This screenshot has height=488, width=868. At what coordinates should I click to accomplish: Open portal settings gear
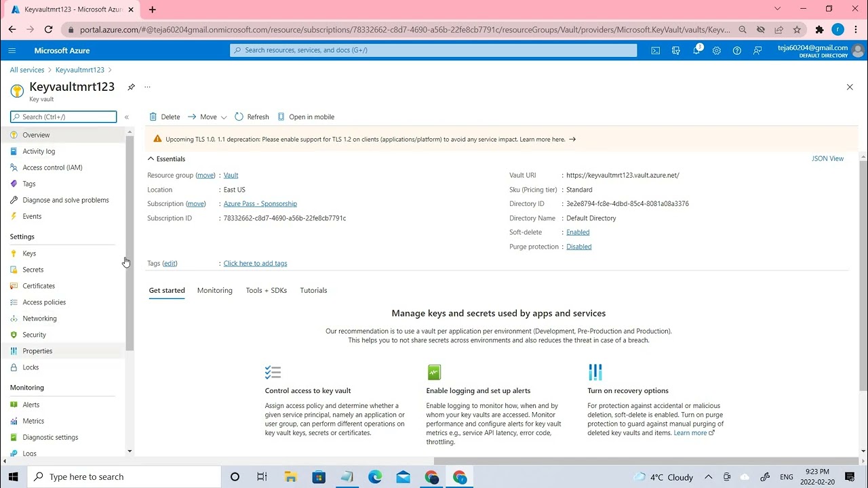tap(716, 50)
